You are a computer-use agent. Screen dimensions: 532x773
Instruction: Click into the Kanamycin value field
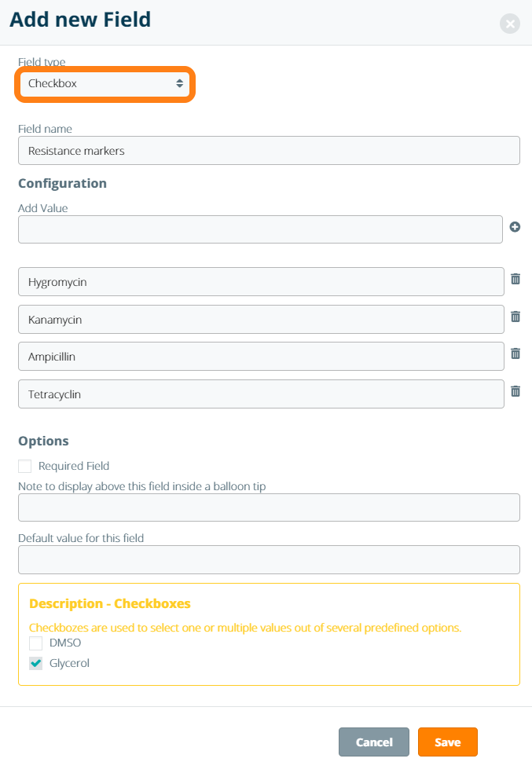point(261,320)
